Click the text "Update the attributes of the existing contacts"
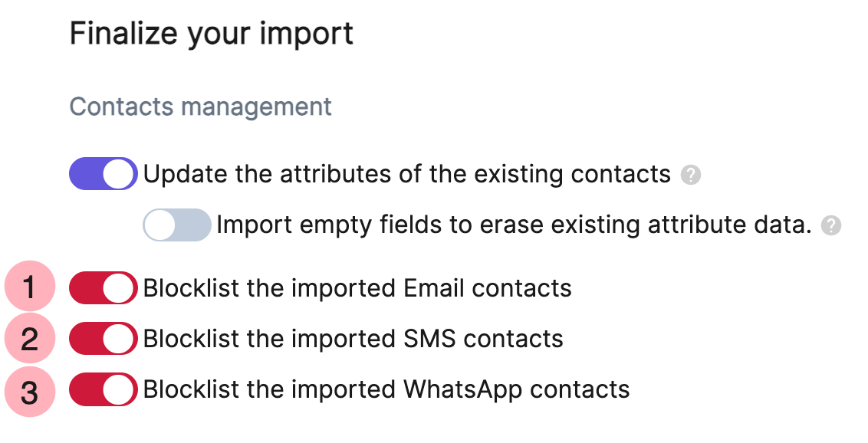Image resolution: width=868 pixels, height=443 pixels. point(407,174)
